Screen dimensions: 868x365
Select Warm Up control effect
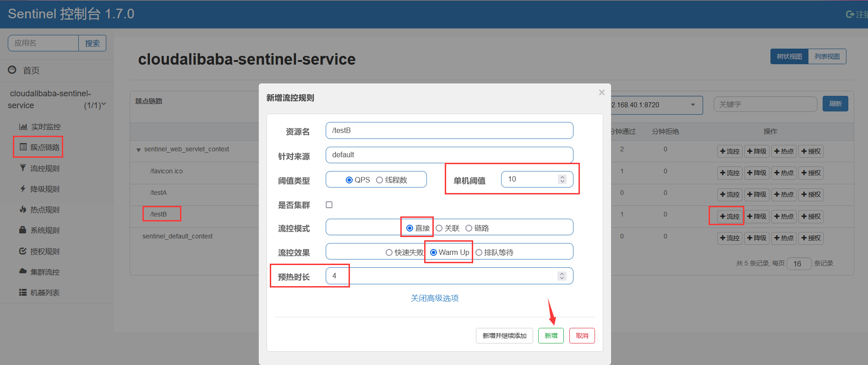[x=433, y=253]
